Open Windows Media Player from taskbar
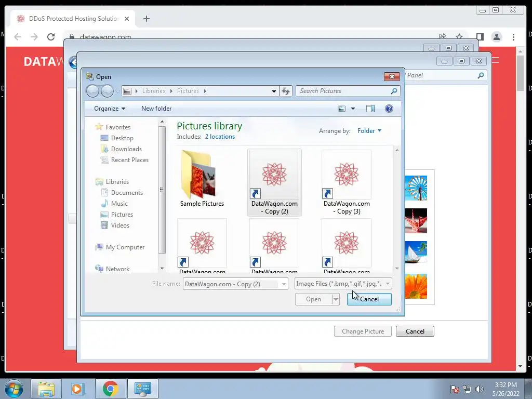532x399 pixels. (x=77, y=389)
